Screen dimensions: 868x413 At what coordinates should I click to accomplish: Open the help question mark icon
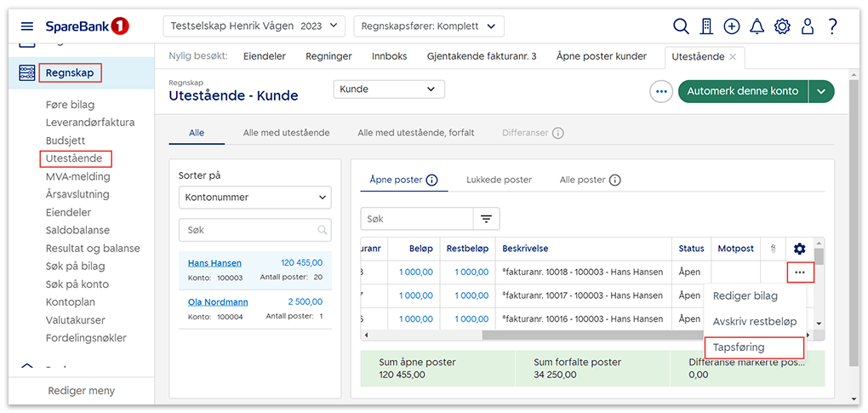(x=832, y=26)
